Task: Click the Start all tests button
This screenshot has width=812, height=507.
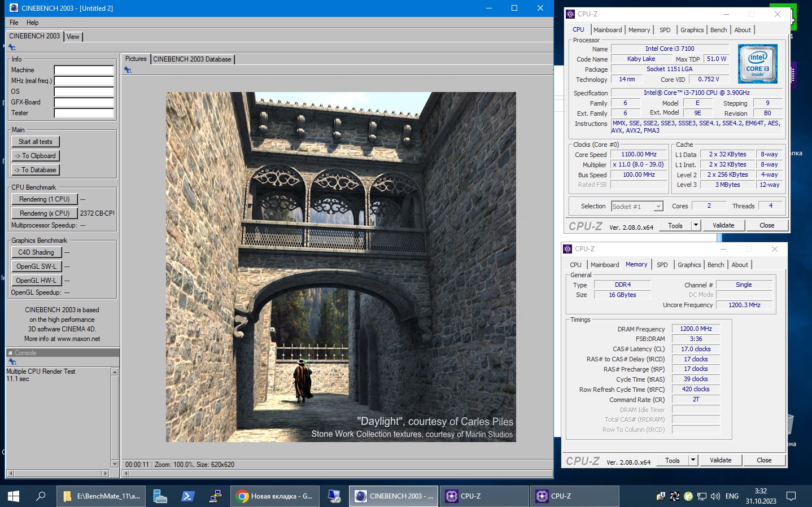Action: point(36,142)
